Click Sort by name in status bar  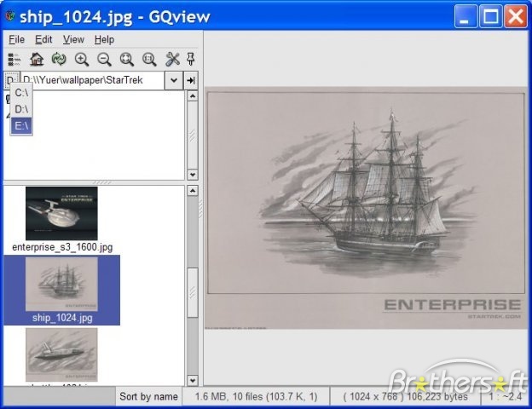point(148,396)
